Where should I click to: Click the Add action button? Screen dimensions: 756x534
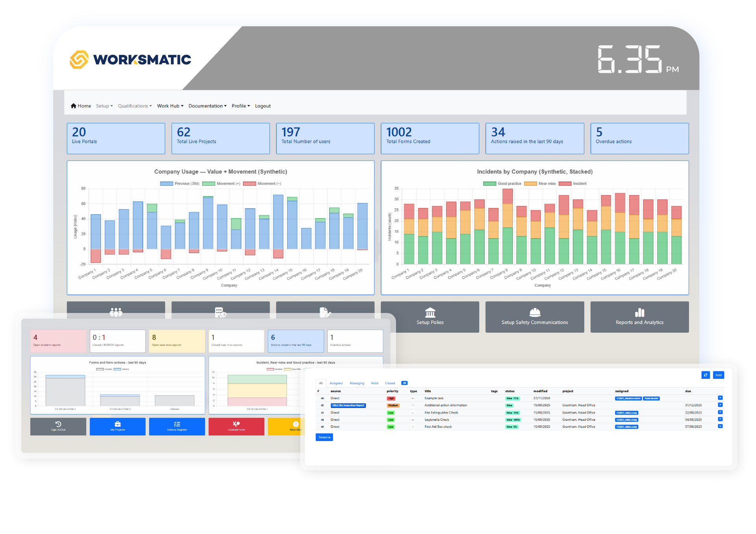pyautogui.click(x=718, y=375)
